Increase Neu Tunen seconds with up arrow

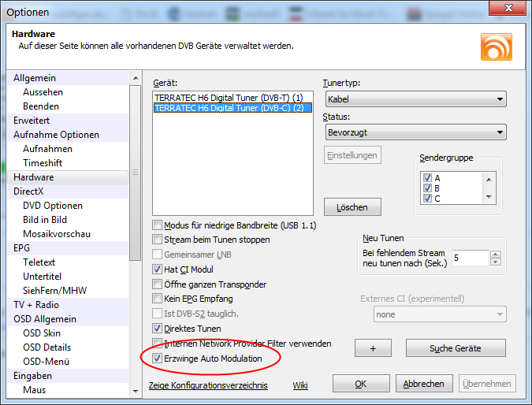(495, 254)
